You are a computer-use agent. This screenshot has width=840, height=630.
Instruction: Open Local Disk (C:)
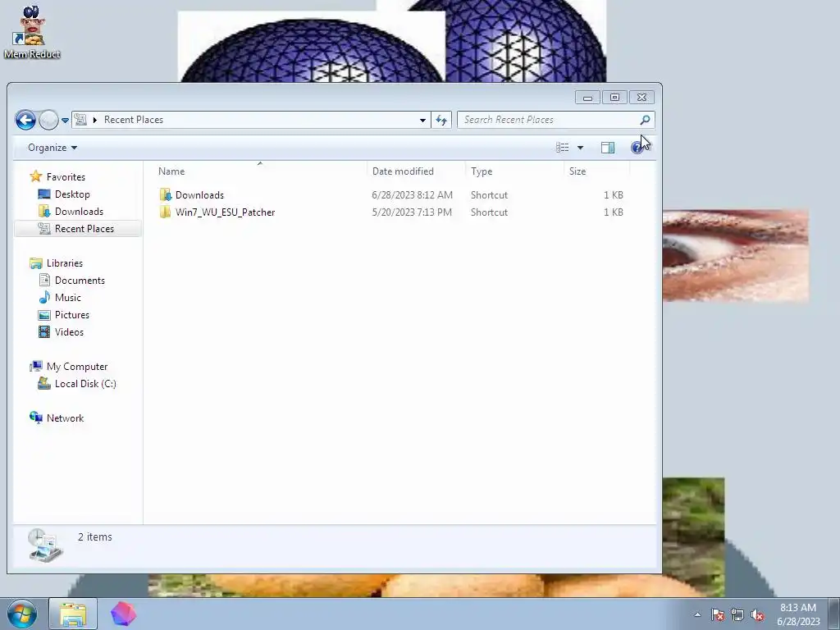(x=85, y=384)
